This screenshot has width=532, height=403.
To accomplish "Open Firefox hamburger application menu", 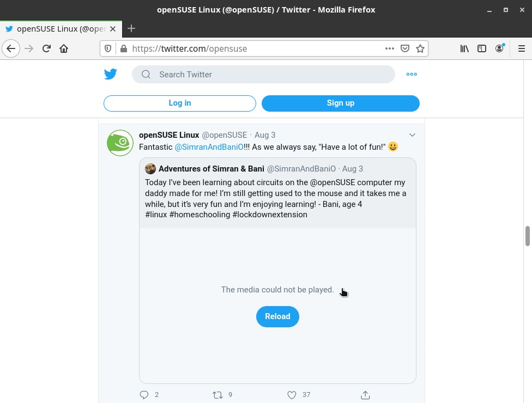I will 522,48.
